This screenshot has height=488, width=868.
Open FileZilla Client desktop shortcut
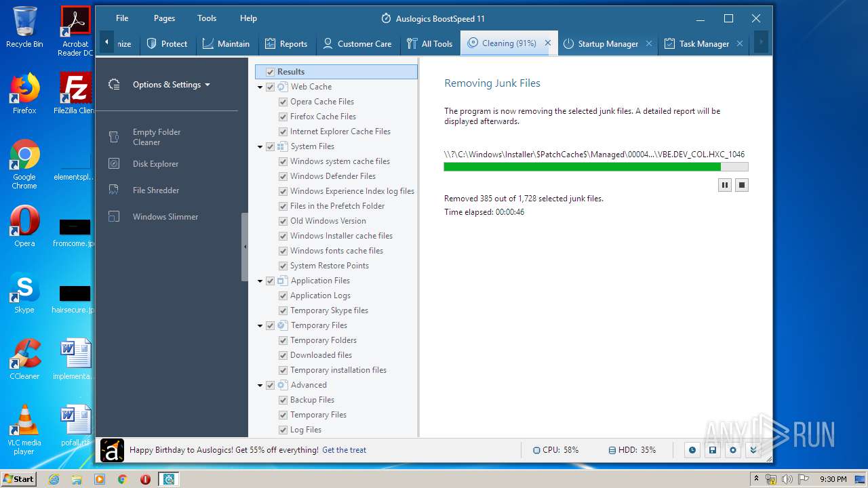click(x=75, y=94)
